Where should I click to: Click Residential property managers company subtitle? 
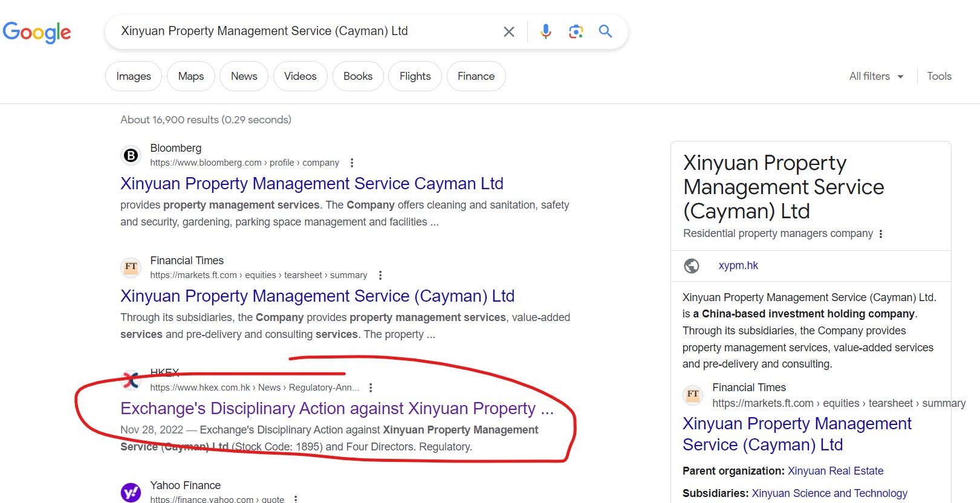tap(778, 233)
